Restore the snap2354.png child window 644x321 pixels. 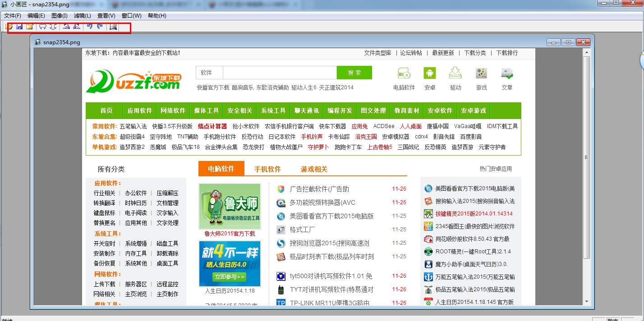pos(568,42)
